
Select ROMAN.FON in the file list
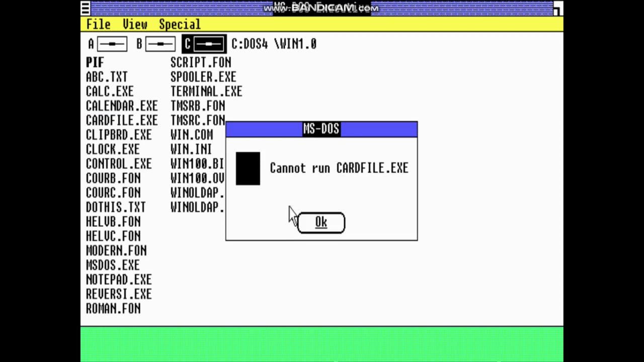(x=113, y=309)
